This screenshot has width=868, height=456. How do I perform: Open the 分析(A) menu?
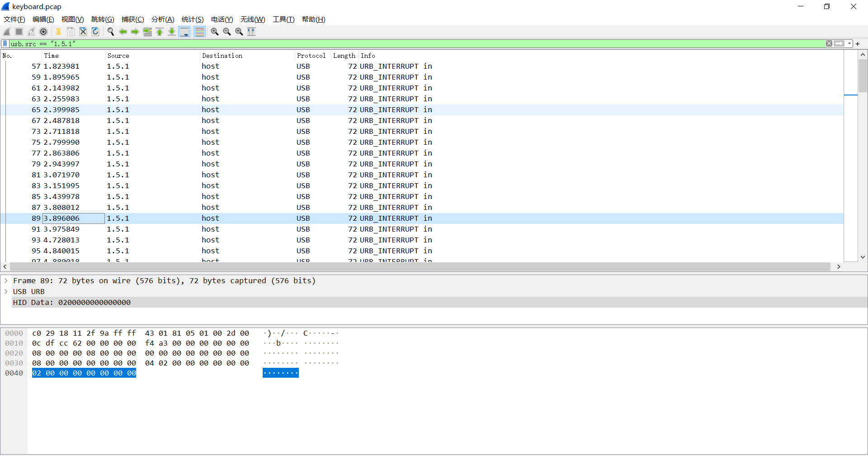point(162,19)
